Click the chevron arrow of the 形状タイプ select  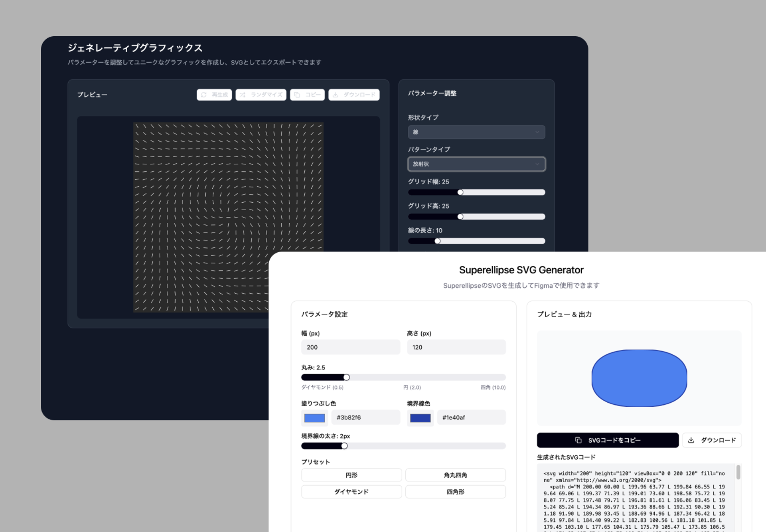(x=537, y=132)
